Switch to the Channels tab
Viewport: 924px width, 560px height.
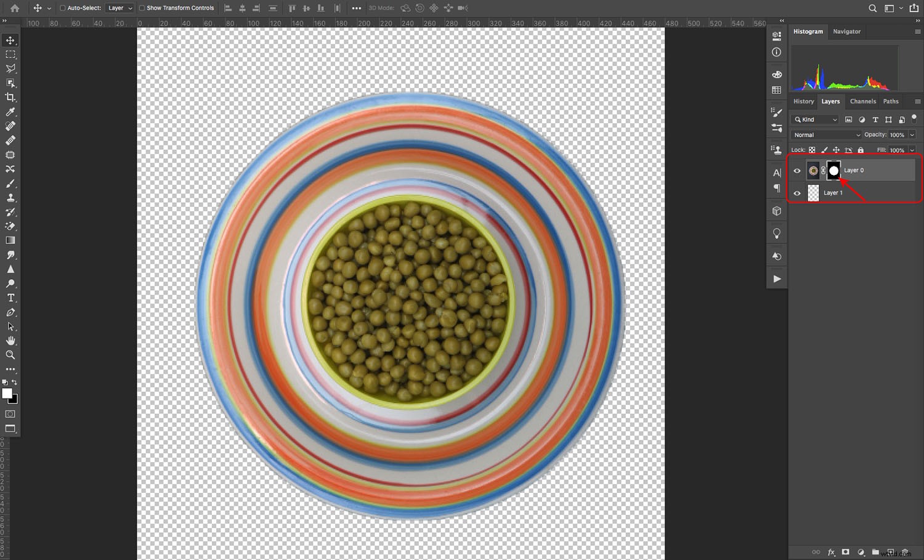click(862, 101)
